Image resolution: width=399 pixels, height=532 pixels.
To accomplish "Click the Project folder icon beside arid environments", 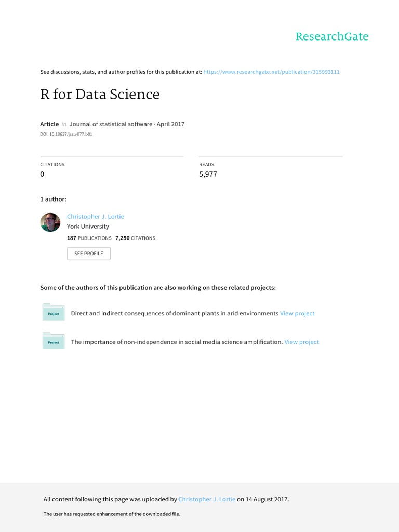I will pos(53,313).
